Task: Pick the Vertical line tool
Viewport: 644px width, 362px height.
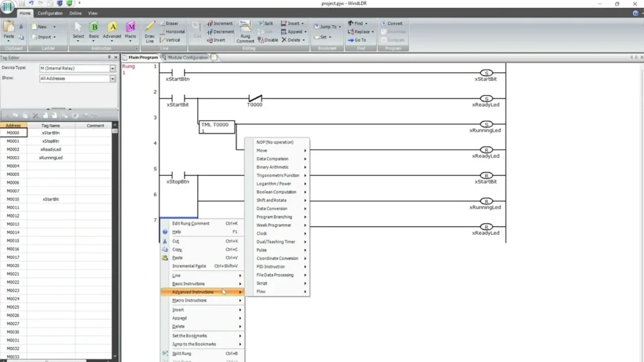Action: (x=170, y=40)
